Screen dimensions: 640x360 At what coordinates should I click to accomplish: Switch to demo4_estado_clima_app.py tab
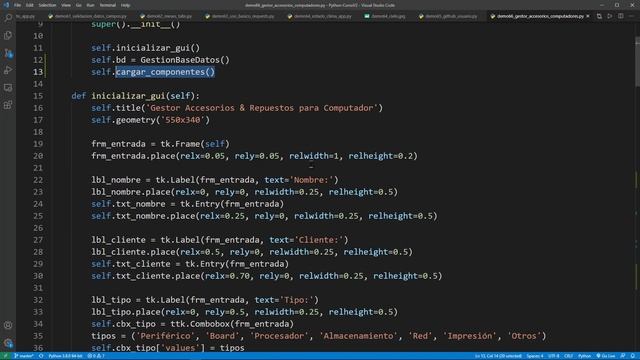320,16
